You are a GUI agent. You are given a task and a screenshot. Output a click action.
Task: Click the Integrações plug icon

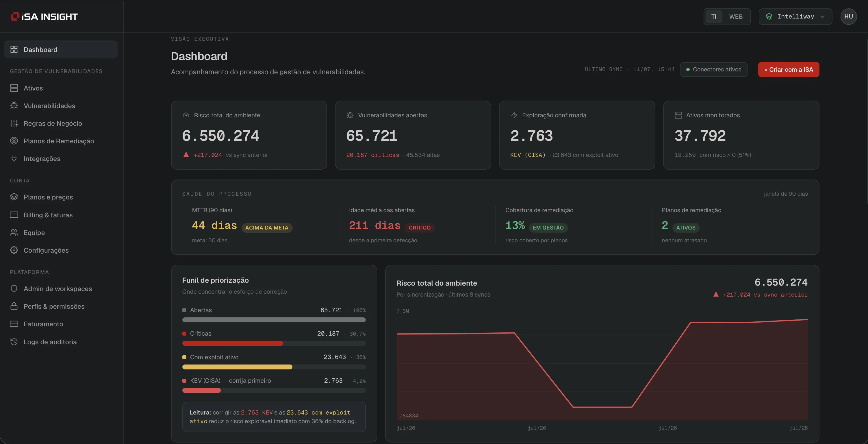click(14, 158)
